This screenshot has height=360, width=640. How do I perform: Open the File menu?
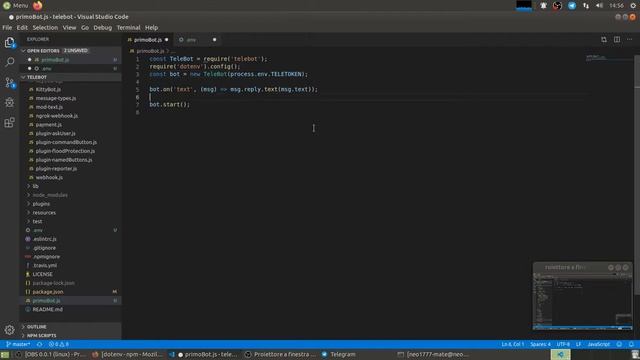[7, 28]
